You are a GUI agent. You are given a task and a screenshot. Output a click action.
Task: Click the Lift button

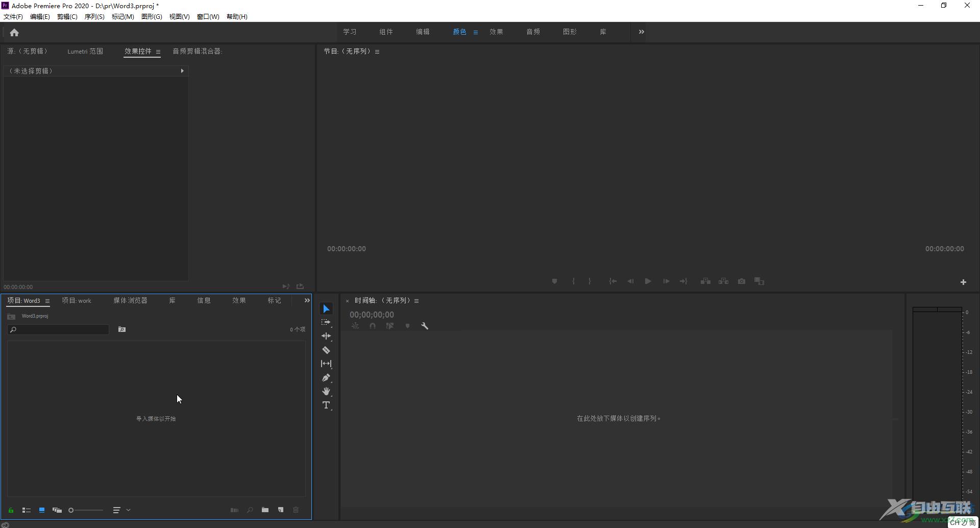[x=705, y=281]
